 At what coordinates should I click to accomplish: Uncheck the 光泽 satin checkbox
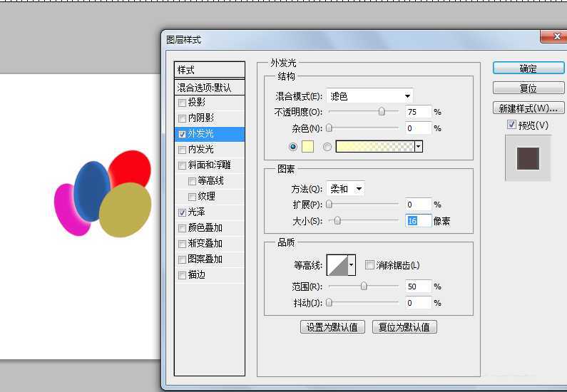click(x=183, y=213)
